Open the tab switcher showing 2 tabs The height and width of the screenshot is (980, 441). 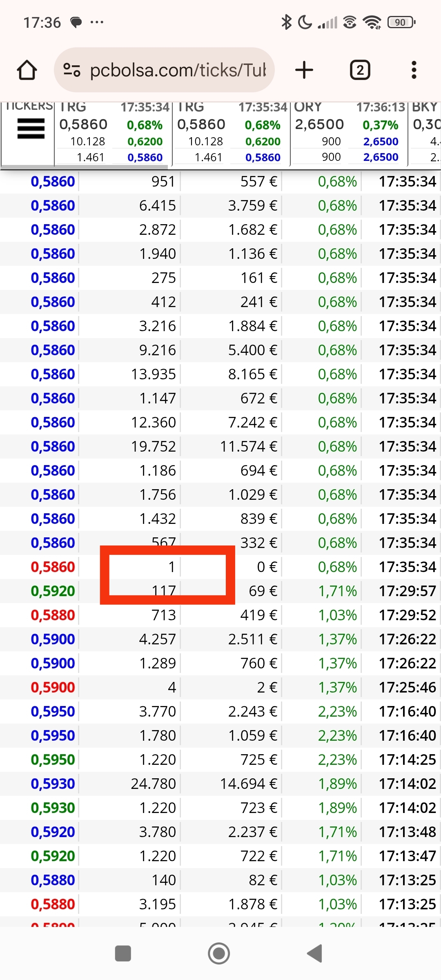(360, 70)
